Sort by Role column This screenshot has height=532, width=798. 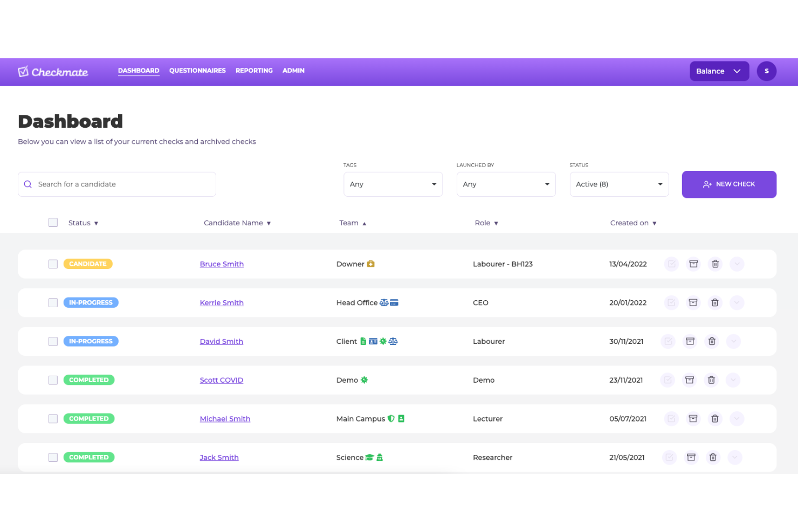click(x=486, y=223)
